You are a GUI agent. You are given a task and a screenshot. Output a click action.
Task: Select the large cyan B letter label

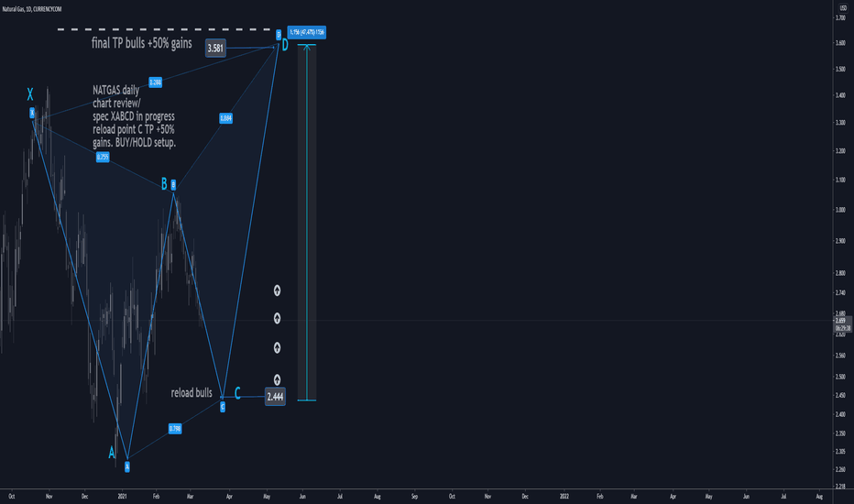point(164,183)
